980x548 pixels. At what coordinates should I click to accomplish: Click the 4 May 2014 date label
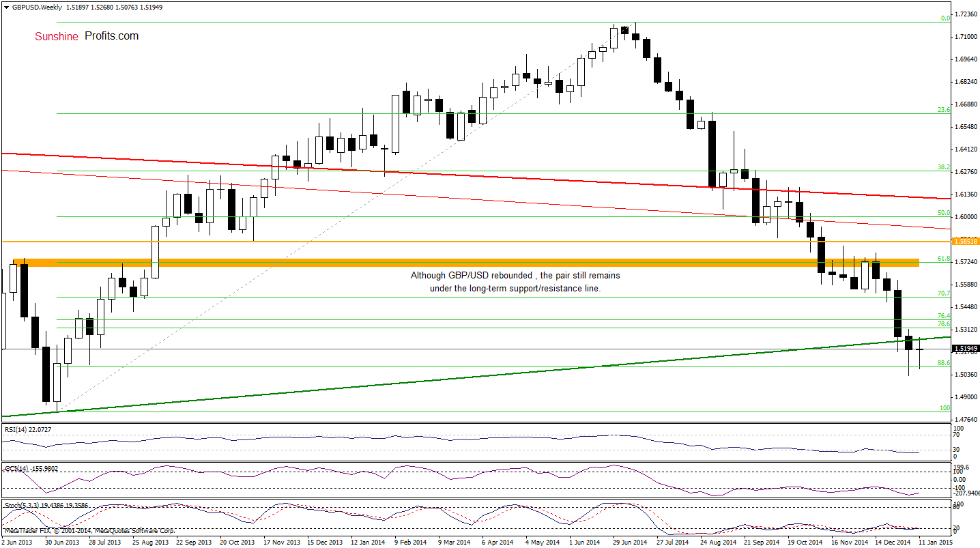pos(544,543)
